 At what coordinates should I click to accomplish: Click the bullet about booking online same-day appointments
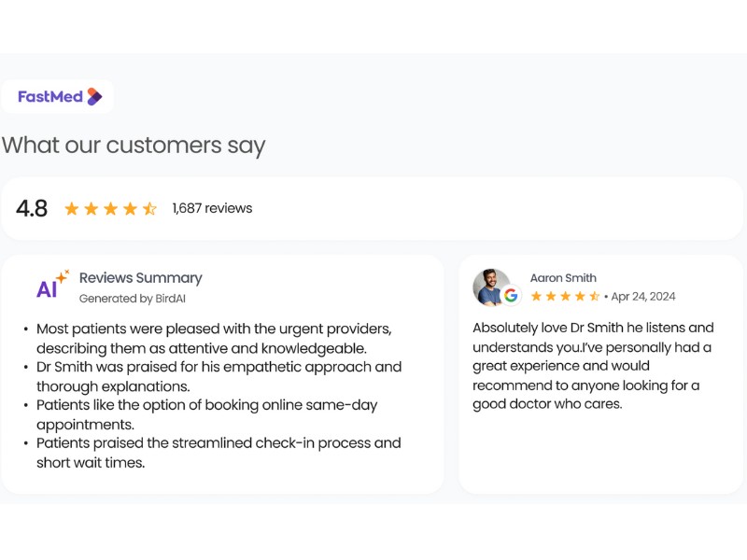(206, 414)
